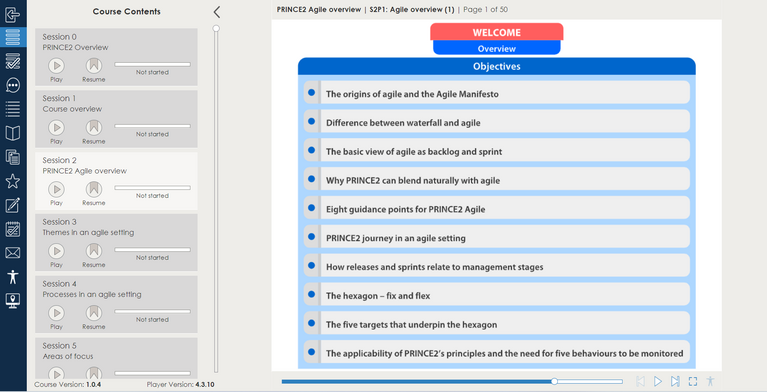Resume Session 5 Areas of focus
Screen dimensions: 767x392
click(x=94, y=373)
